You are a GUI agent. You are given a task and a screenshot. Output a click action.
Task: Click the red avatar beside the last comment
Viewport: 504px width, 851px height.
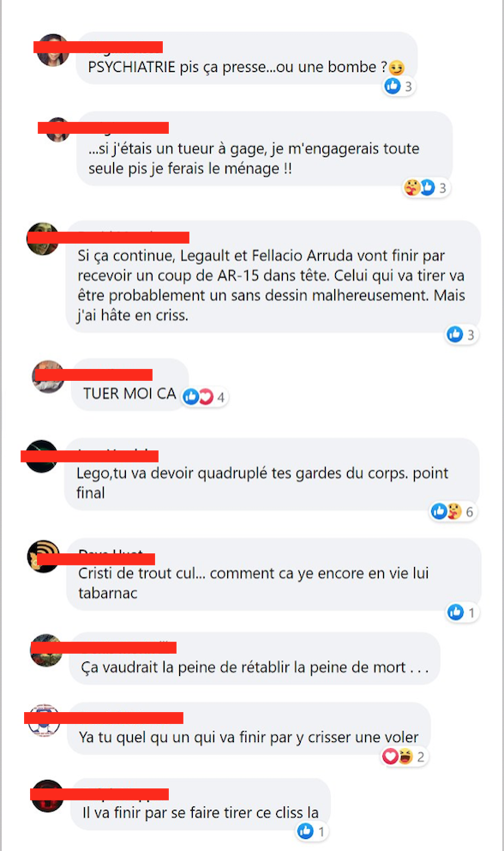click(48, 795)
